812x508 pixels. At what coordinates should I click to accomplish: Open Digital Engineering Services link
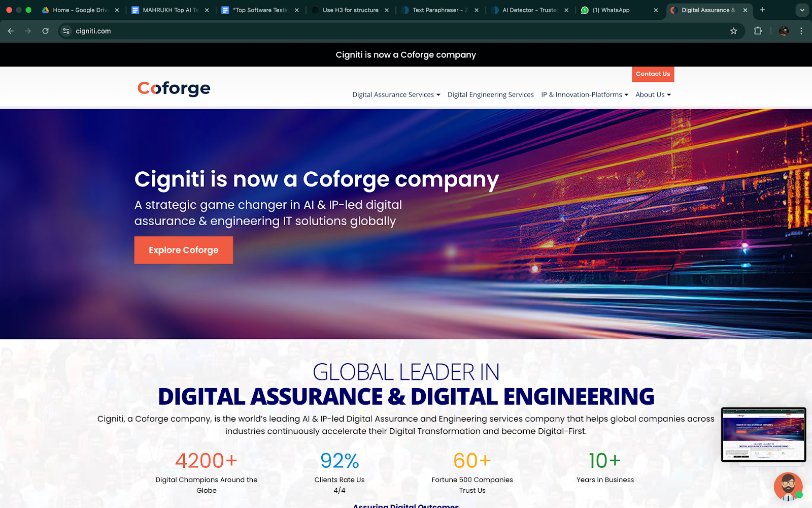(490, 95)
